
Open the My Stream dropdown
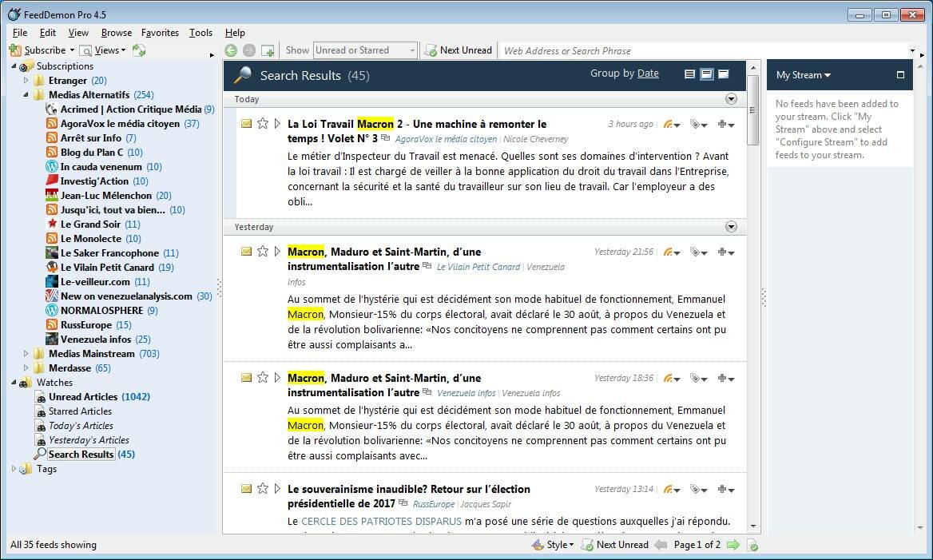click(x=804, y=75)
